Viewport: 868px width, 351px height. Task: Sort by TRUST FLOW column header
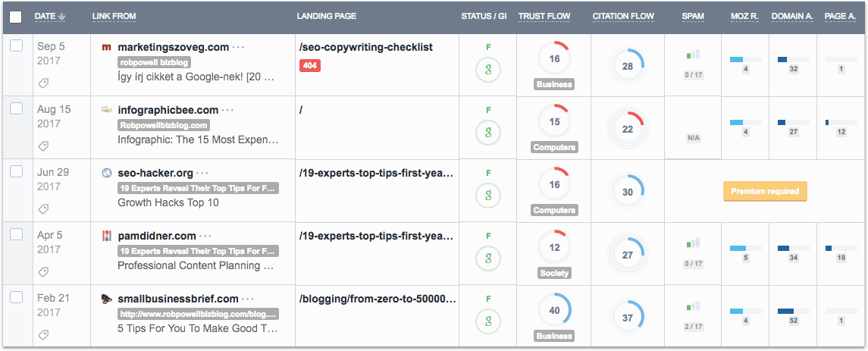point(544,17)
